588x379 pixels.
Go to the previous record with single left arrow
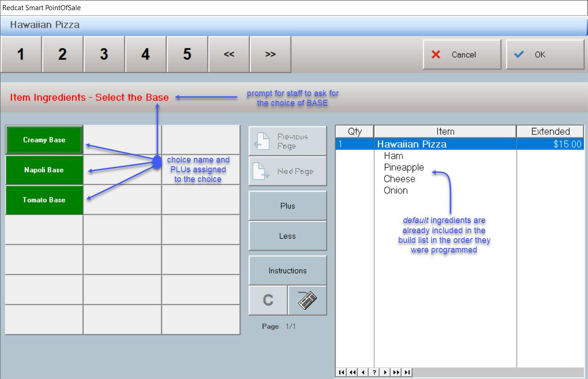point(363,373)
